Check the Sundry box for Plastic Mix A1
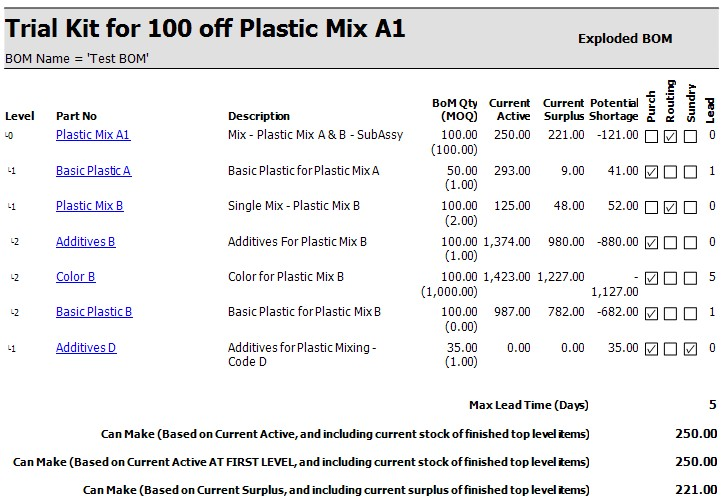Image resolution: width=725 pixels, height=501 pixels. (x=691, y=136)
